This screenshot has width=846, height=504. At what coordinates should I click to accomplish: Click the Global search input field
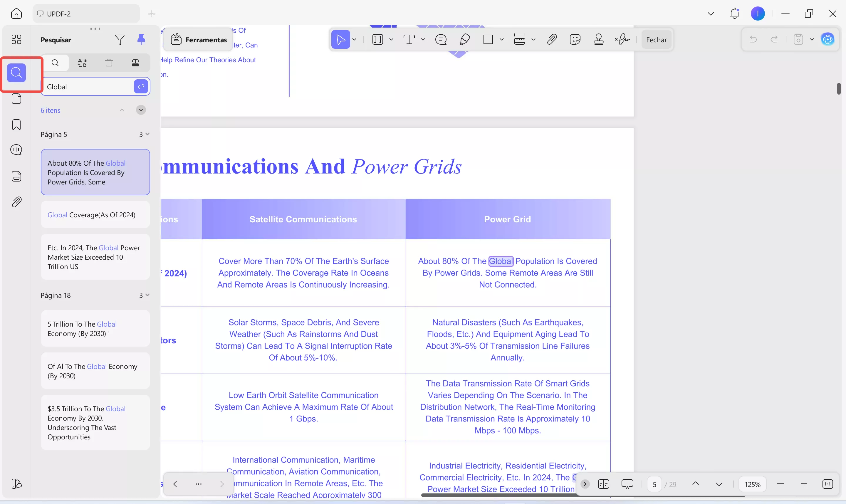[88, 87]
